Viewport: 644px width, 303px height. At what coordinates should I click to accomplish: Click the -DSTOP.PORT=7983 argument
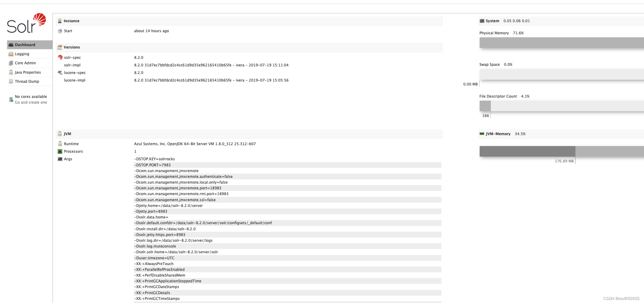[287, 165]
